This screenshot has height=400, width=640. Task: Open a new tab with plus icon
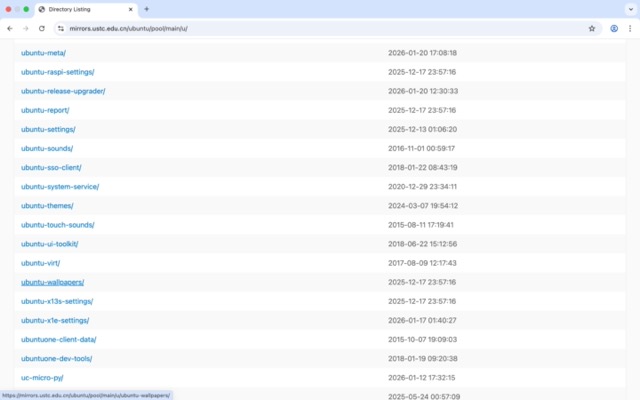[x=147, y=9]
